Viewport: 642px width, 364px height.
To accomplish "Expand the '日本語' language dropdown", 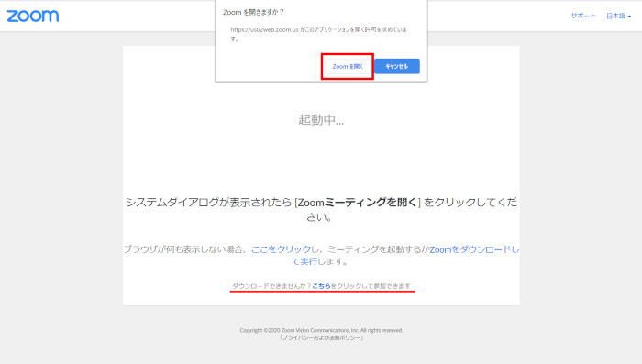I will pos(618,16).
